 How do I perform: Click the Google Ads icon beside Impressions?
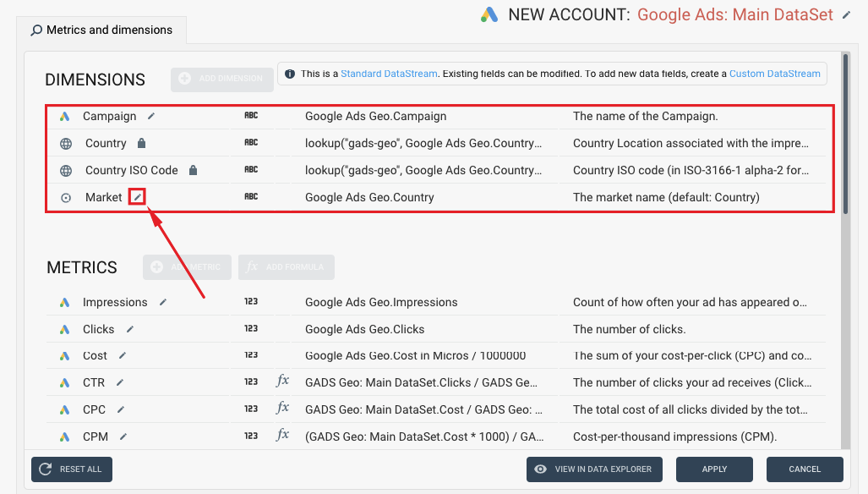click(65, 302)
